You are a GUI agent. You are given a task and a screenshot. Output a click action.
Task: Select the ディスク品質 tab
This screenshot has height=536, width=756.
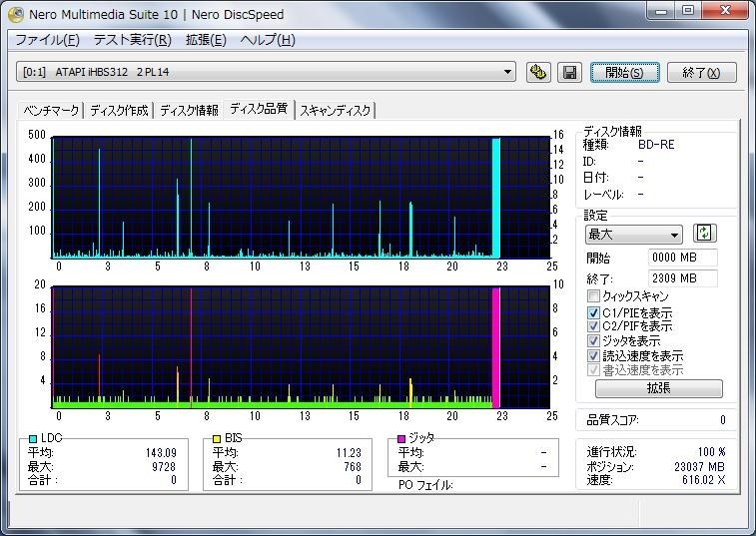click(x=259, y=109)
